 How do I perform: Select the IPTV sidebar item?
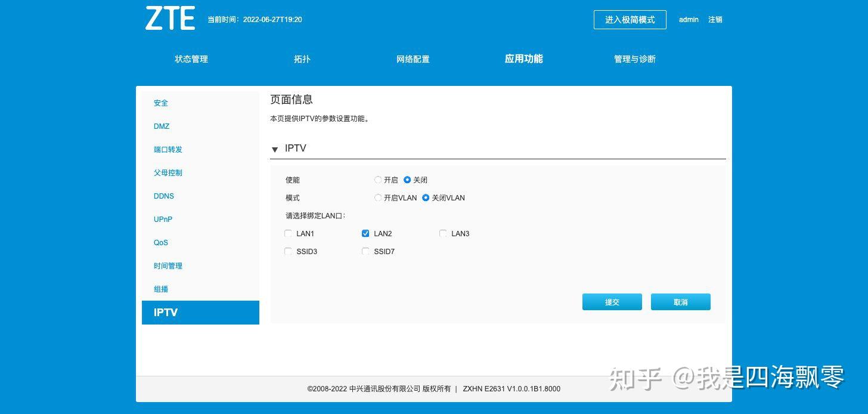click(165, 312)
